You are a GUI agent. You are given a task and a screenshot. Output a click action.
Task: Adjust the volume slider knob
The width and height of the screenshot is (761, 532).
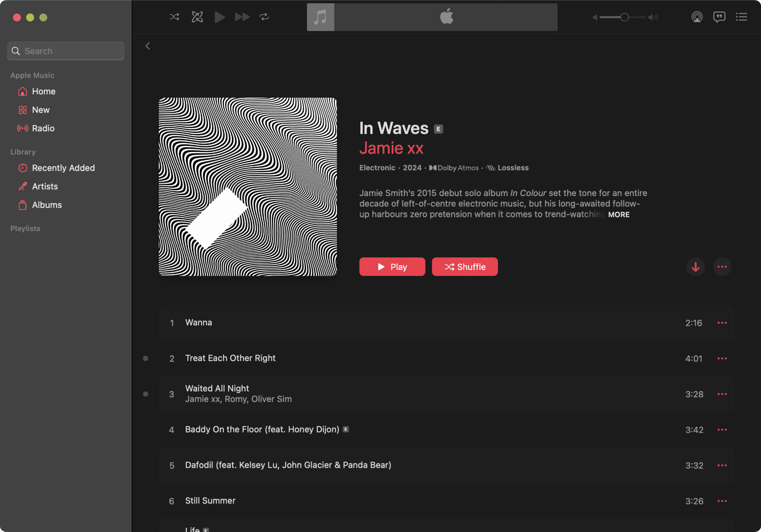tap(624, 17)
